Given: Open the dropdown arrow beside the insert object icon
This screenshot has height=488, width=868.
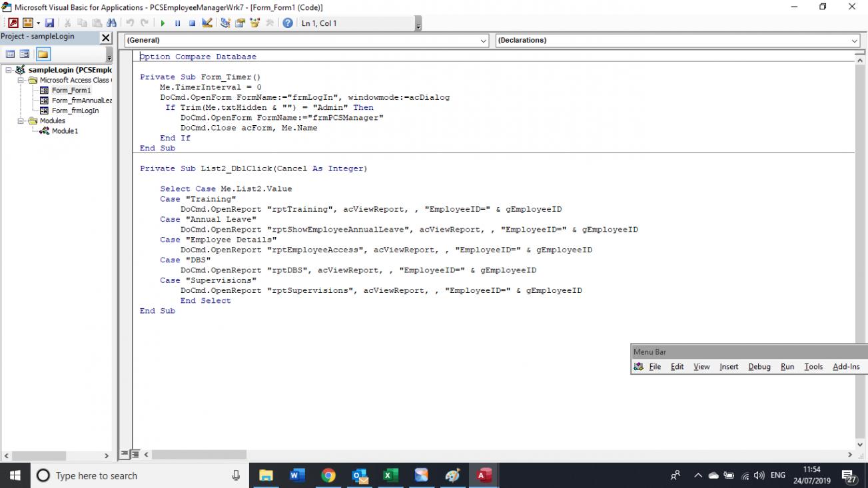Looking at the screenshot, I should tap(38, 23).
